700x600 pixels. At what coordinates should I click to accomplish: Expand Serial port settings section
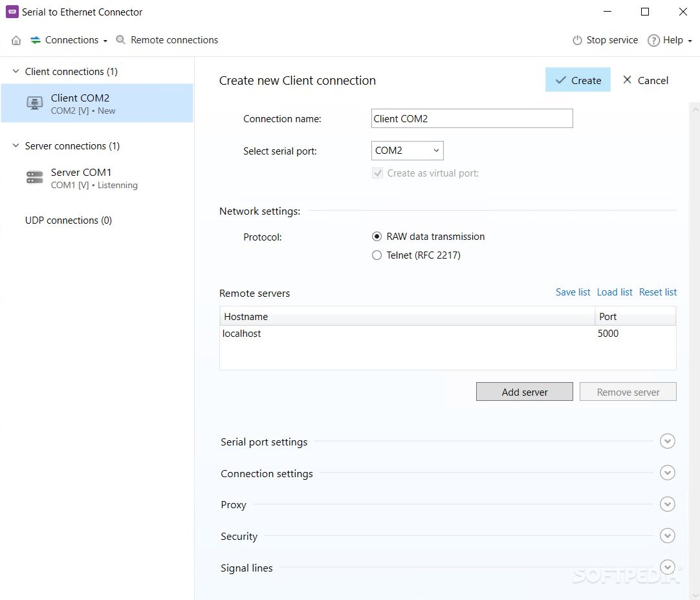(x=668, y=441)
